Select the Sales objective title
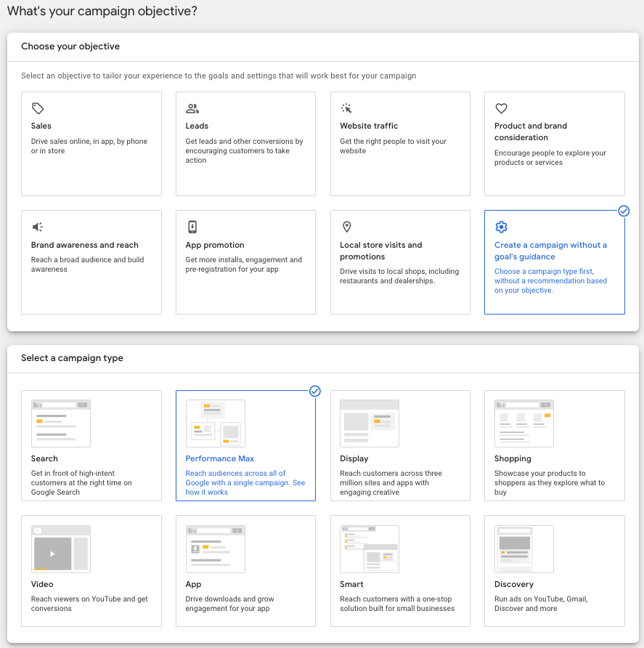 click(41, 126)
